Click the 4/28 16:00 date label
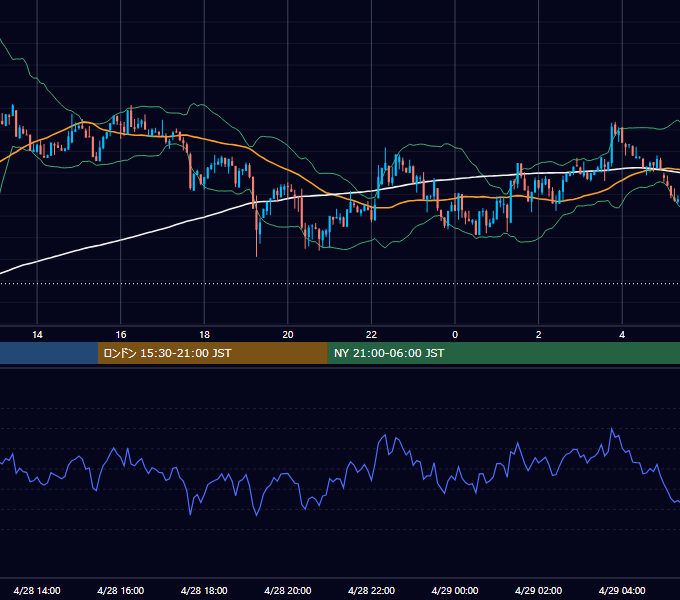Viewport: 680px width, 600px height. tap(121, 590)
